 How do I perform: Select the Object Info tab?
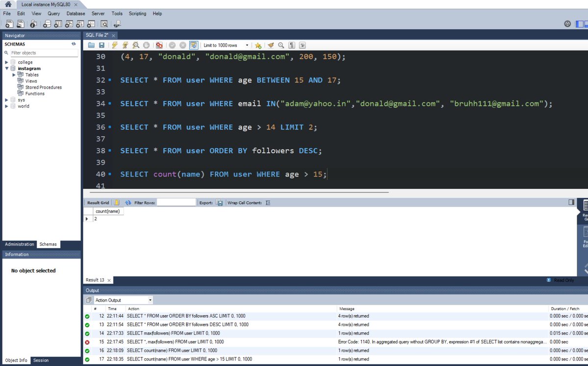click(x=16, y=361)
